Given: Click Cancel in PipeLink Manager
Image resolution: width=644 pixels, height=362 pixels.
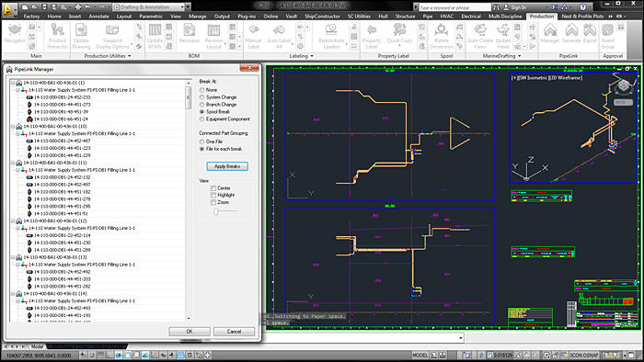Looking at the screenshot, I should (234, 332).
